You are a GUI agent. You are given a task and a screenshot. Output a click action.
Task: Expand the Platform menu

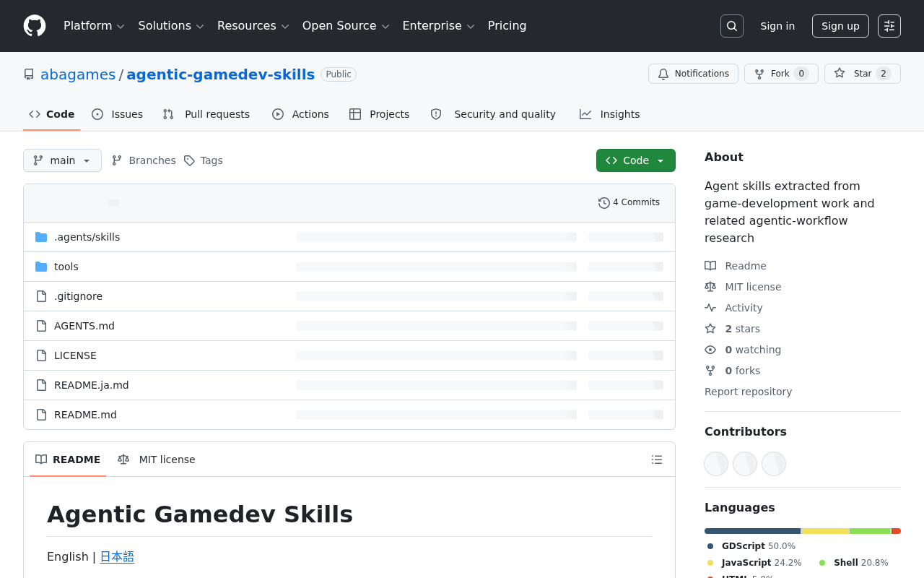pyautogui.click(x=94, y=26)
